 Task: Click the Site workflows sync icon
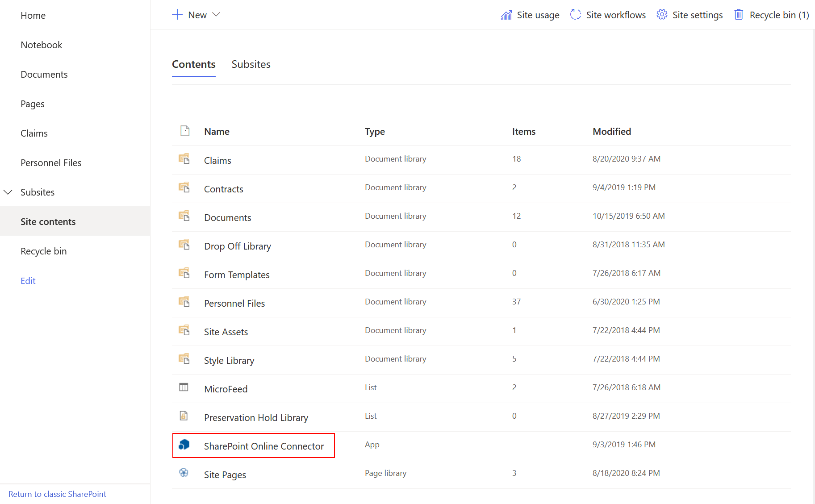pos(576,14)
